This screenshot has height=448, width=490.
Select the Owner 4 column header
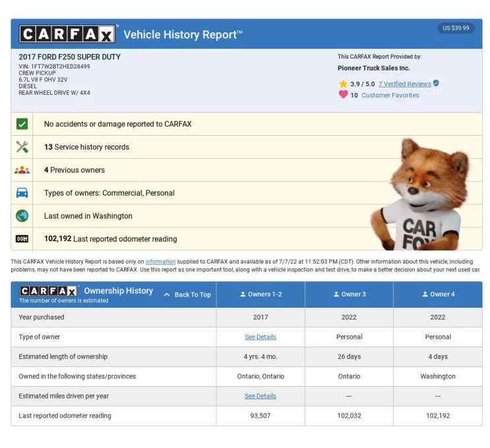(438, 294)
